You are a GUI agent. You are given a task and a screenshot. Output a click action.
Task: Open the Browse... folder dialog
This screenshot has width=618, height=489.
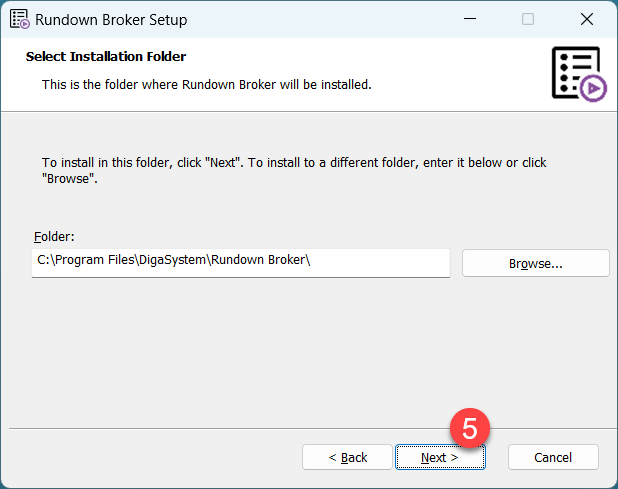pyautogui.click(x=535, y=263)
